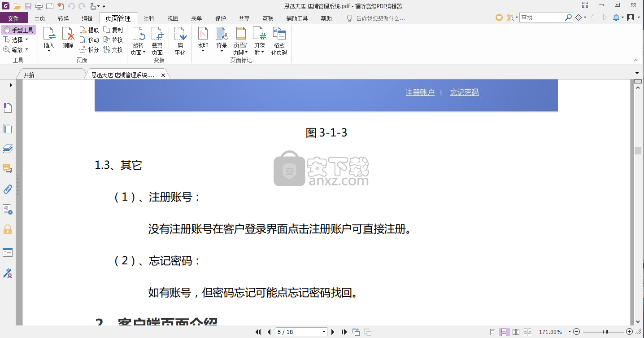Switch to the Protect (保护) tab
This screenshot has height=338, width=644.
click(220, 18)
